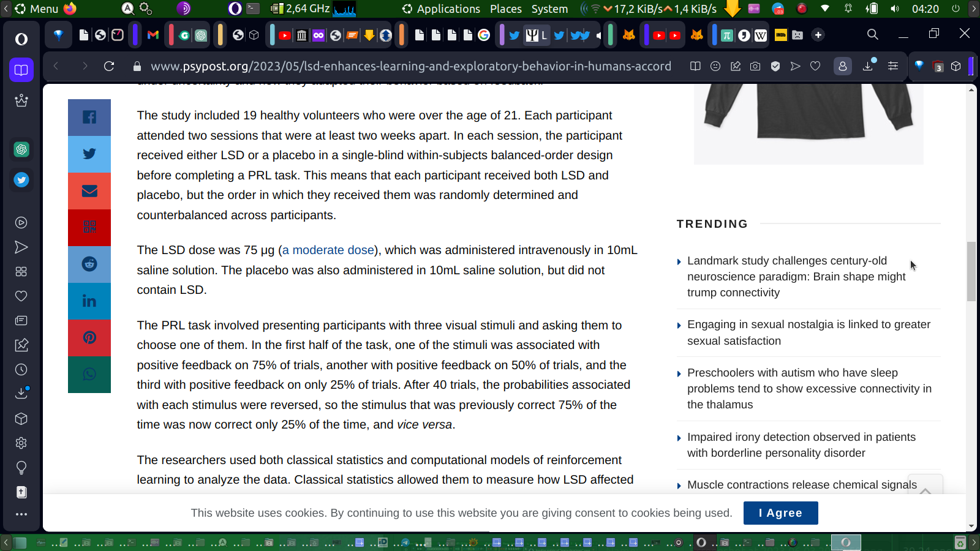Open reader mode book icon in address bar
Image resolution: width=980 pixels, height=551 pixels.
pos(695,66)
